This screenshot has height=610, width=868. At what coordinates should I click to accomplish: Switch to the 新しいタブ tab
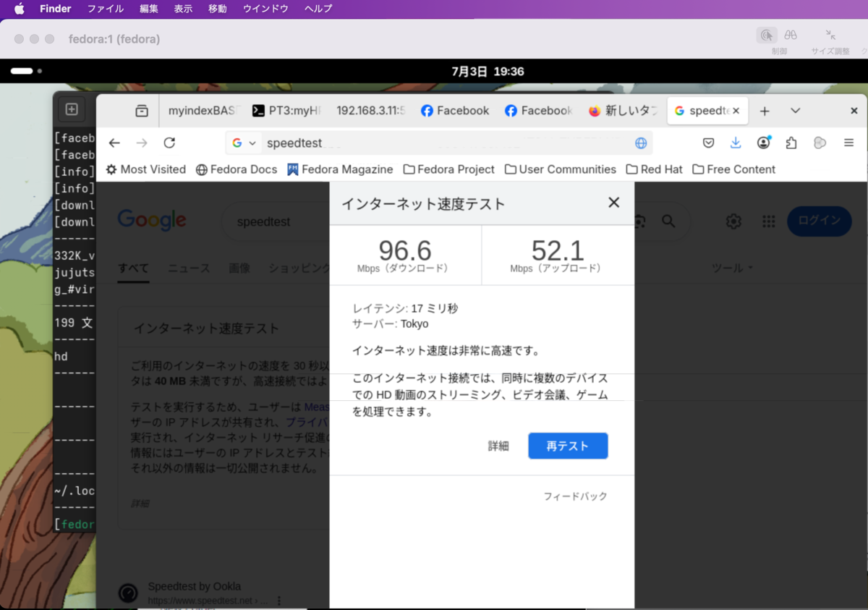tap(622, 111)
